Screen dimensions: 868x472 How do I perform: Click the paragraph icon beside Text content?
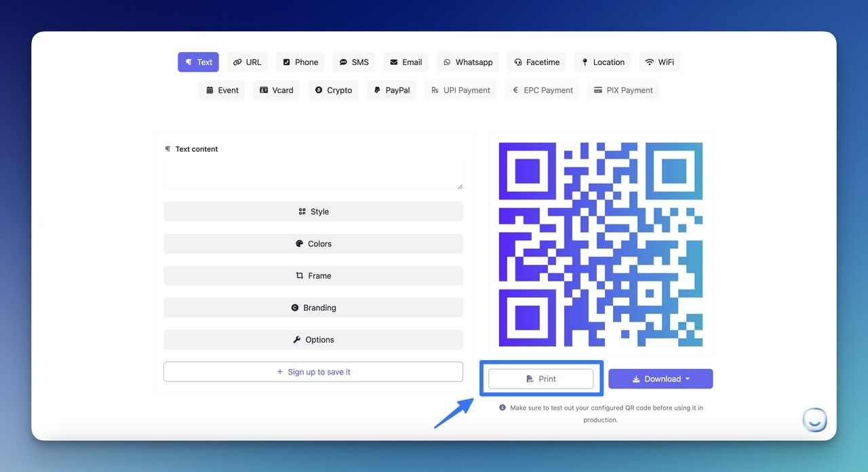[167, 149]
